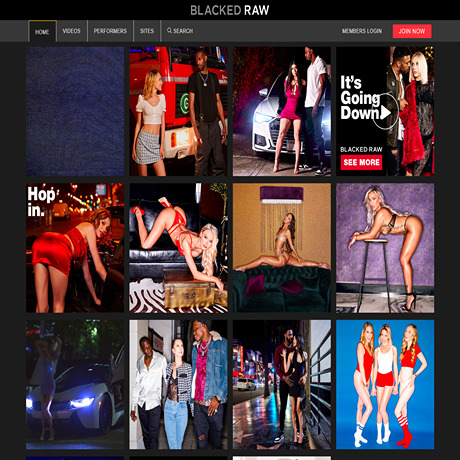Open the thumbnail with three people walking
Viewport: 460px width, 460px height.
(178, 384)
